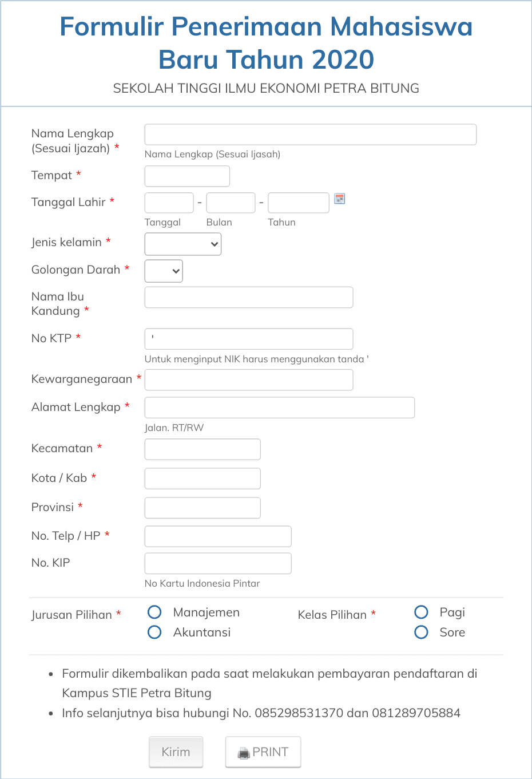The width and height of the screenshot is (532, 779).
Task: Click the Nama Ibu Kandung field
Action: [x=248, y=297]
